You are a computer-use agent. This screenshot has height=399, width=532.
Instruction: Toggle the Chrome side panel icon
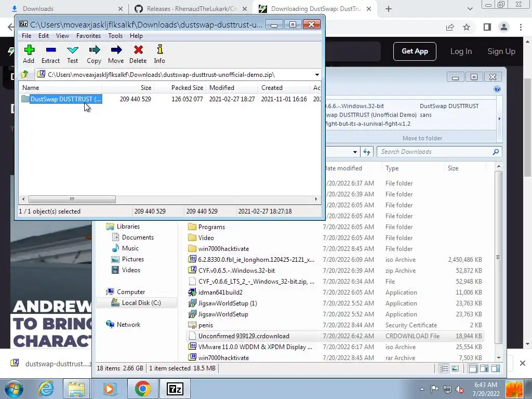(487, 27)
